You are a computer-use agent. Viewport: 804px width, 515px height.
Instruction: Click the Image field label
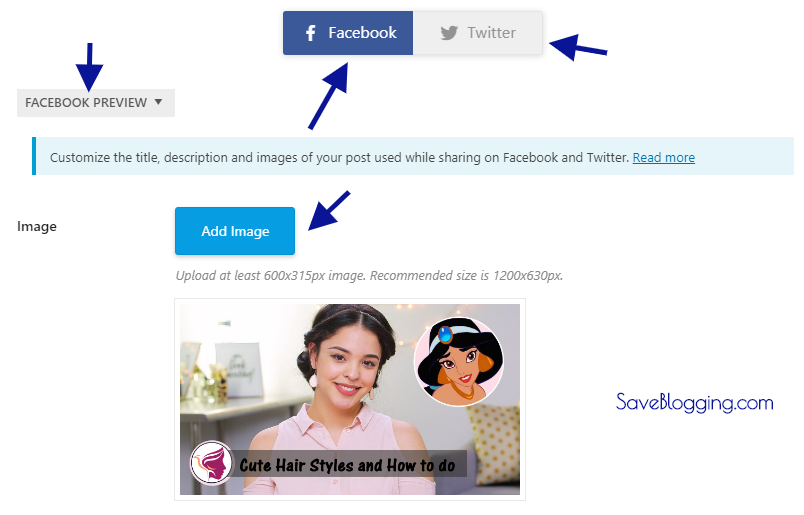pyautogui.click(x=37, y=226)
